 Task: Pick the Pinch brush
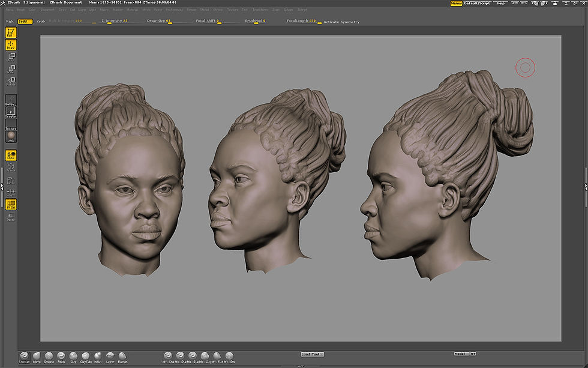click(61, 356)
